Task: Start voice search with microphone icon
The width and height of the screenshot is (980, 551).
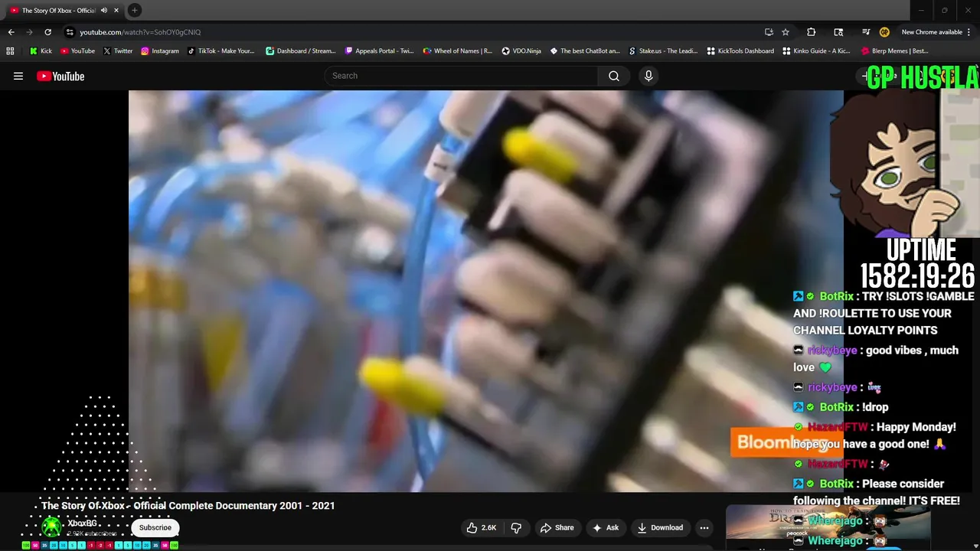Action: 648,76
